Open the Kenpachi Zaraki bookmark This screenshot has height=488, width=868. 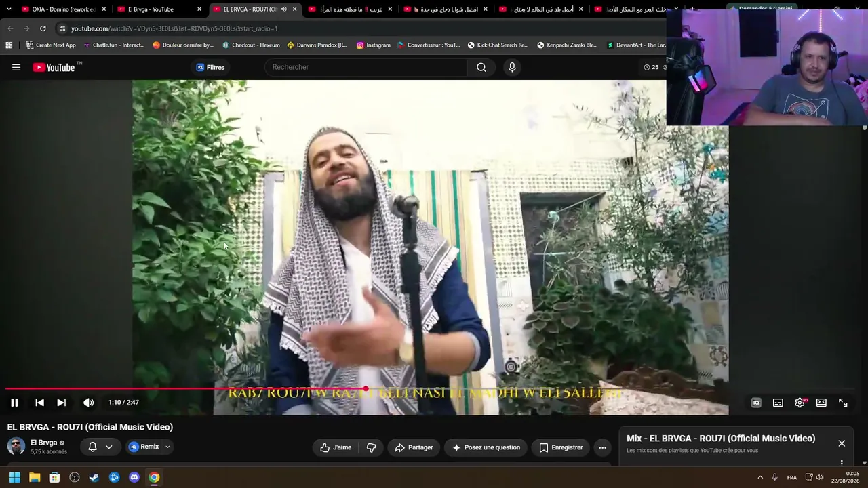coord(567,45)
